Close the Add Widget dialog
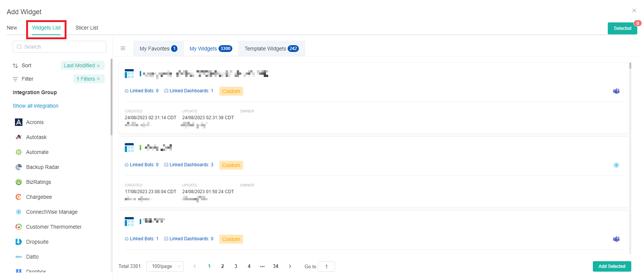This screenshot has width=644, height=278. click(x=634, y=10)
